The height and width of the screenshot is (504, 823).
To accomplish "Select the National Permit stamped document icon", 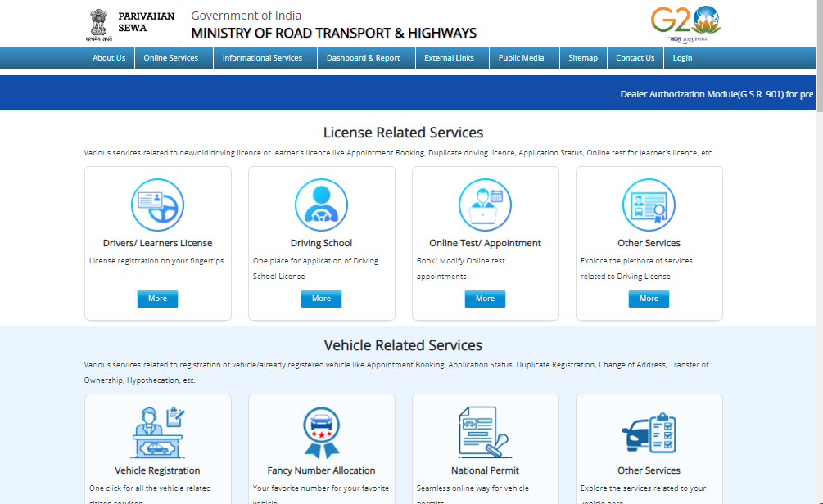I will pyautogui.click(x=485, y=432).
